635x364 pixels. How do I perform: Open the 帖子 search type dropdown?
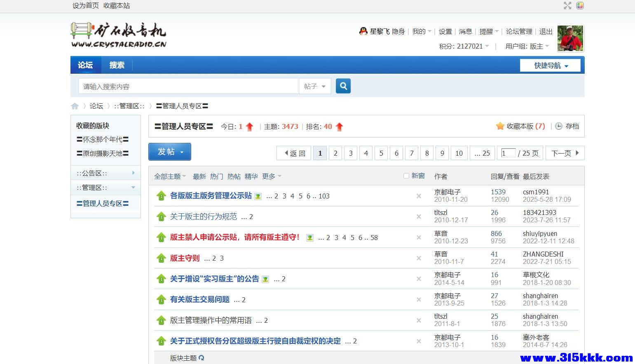click(x=315, y=86)
